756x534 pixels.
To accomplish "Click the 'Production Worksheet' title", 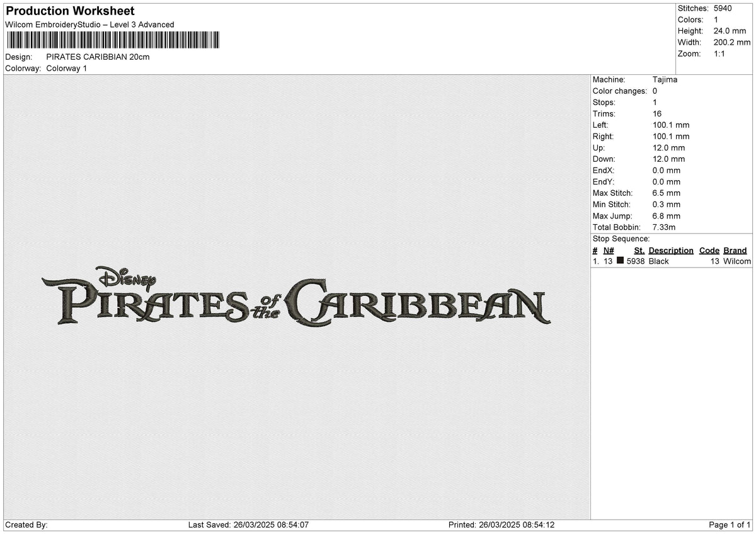I will 70,11.
